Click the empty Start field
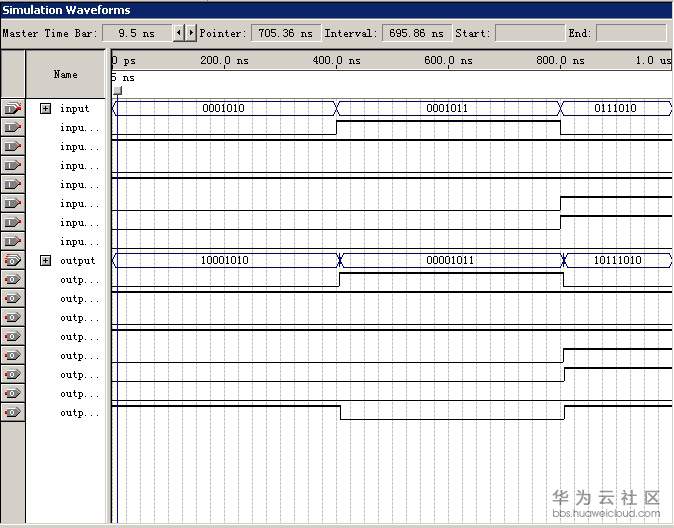Screen dimensions: 674x528 pos(530,33)
